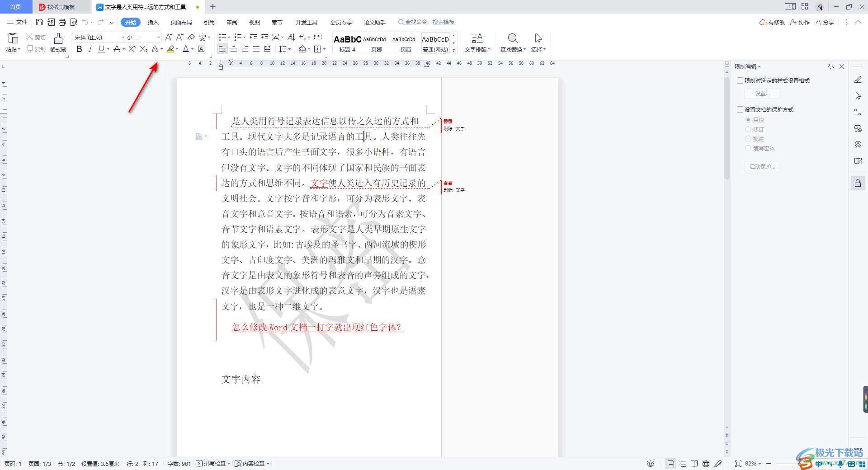Select the 批注 comments radio option
Viewport: 868px width, 470px height.
click(x=748, y=139)
